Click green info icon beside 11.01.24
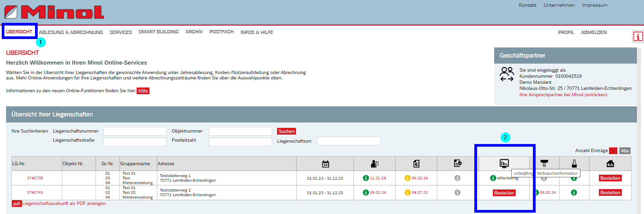This screenshot has height=214, width=644. coord(366,178)
